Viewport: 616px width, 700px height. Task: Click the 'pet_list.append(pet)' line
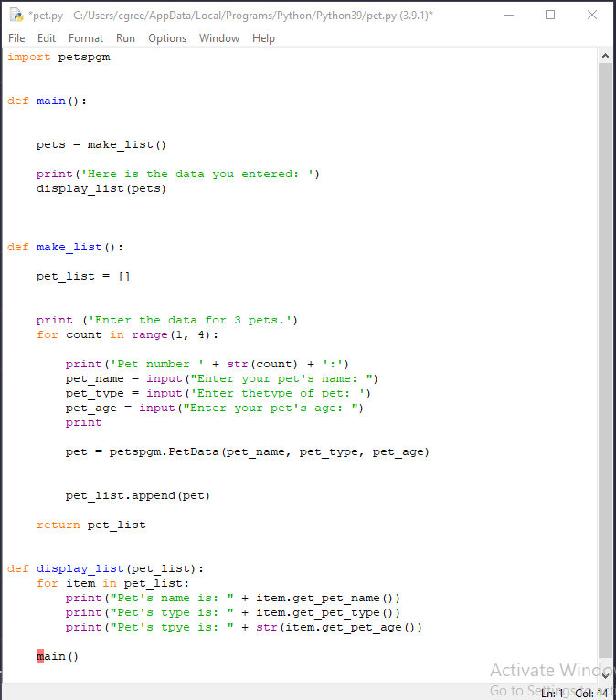(137, 496)
